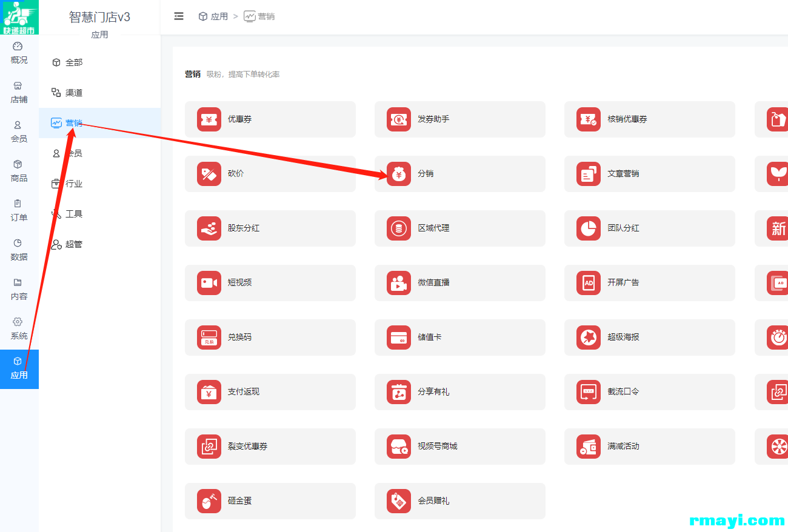Click the 快递超市 store logo
This screenshot has height=532, width=788.
click(x=19, y=17)
